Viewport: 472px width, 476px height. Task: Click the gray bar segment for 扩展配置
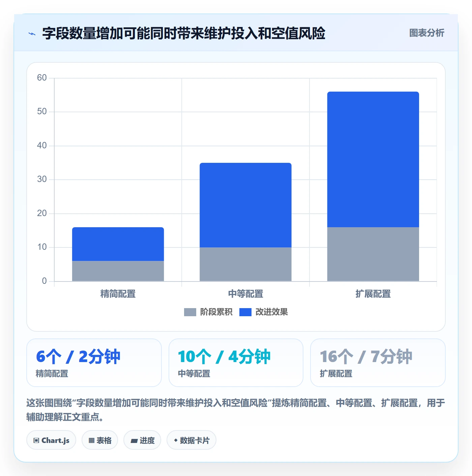tap(373, 254)
